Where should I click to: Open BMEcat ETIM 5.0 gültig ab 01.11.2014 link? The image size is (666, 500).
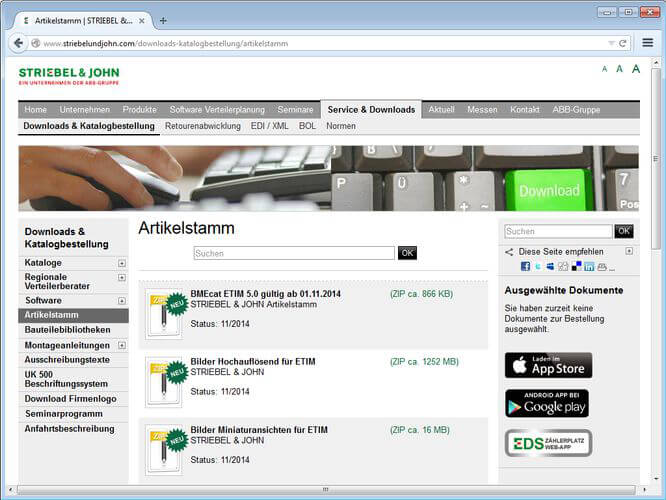point(265,294)
